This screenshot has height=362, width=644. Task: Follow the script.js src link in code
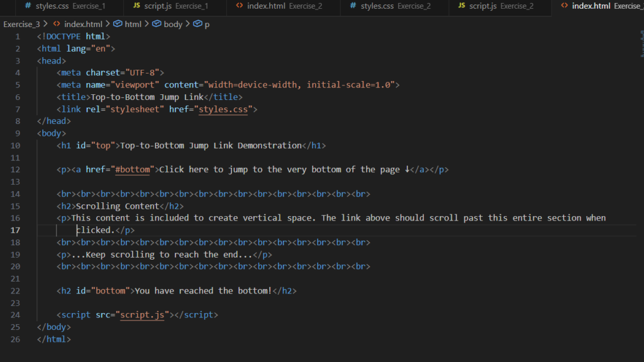click(142, 315)
